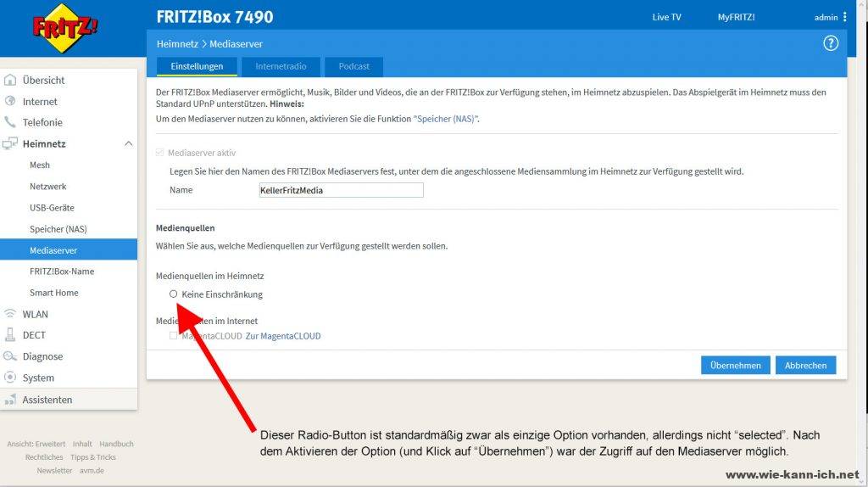Open the Speicher (NAS) link in the description
The width and height of the screenshot is (868, 487).
pyautogui.click(x=446, y=120)
